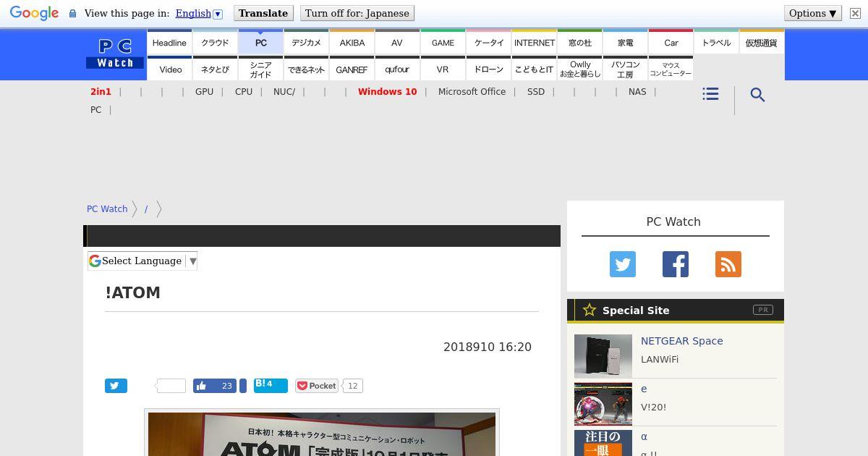The width and height of the screenshot is (868, 456).
Task: Click the 2in1 topic link
Action: click(101, 91)
